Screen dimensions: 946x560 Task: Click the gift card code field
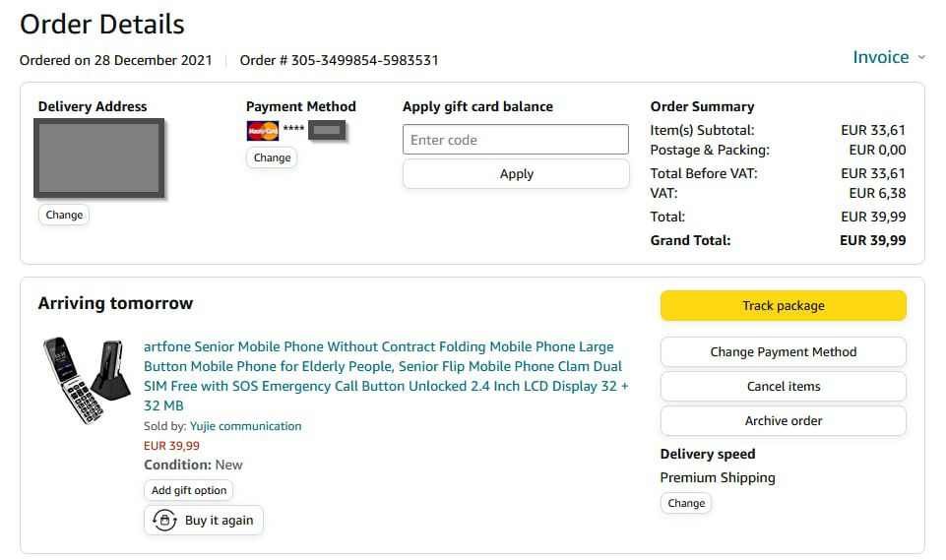tap(515, 140)
